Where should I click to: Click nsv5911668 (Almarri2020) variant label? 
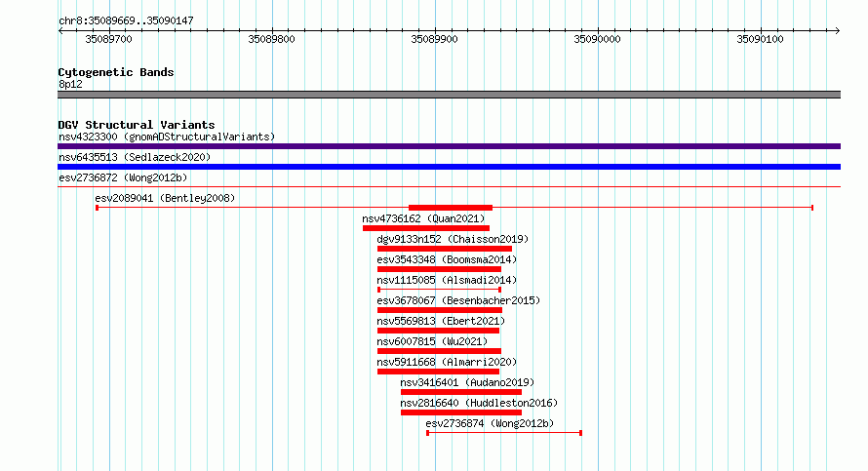pos(447,362)
